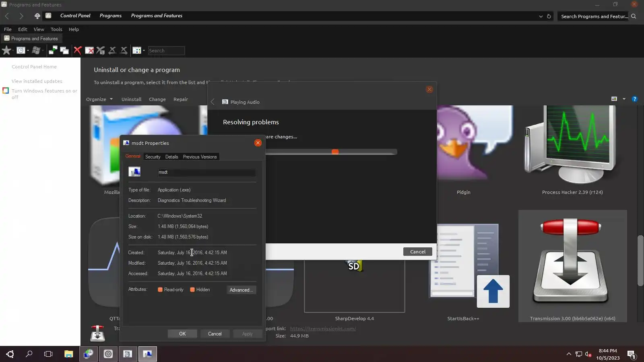Click the window with red X icon
The width and height of the screenshot is (644, 362).
coord(89,50)
